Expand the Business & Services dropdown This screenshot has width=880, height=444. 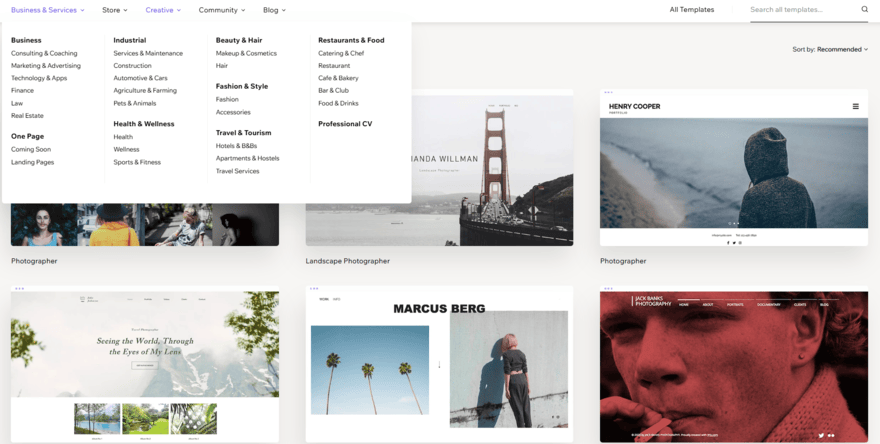click(48, 10)
